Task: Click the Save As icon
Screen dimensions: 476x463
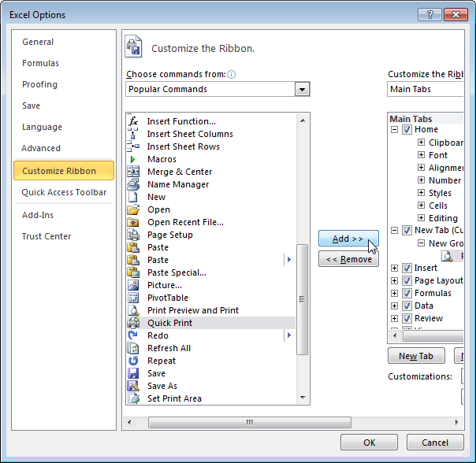Action: tap(133, 386)
